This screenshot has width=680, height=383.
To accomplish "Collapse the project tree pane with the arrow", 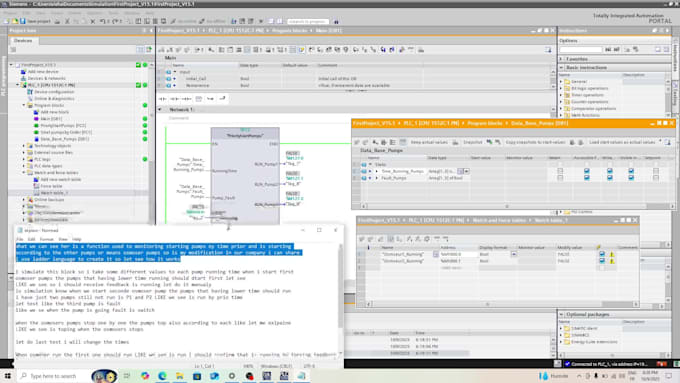I will click(x=151, y=31).
